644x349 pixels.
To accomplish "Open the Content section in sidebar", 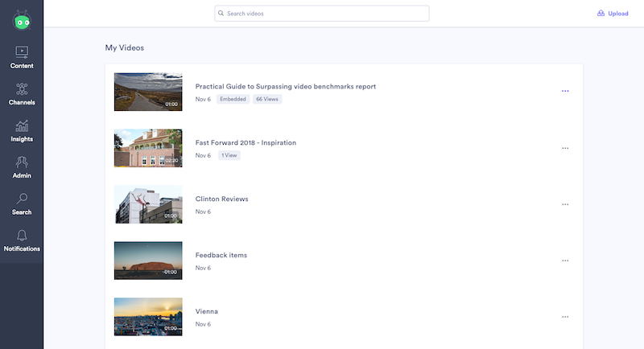I will pyautogui.click(x=22, y=57).
